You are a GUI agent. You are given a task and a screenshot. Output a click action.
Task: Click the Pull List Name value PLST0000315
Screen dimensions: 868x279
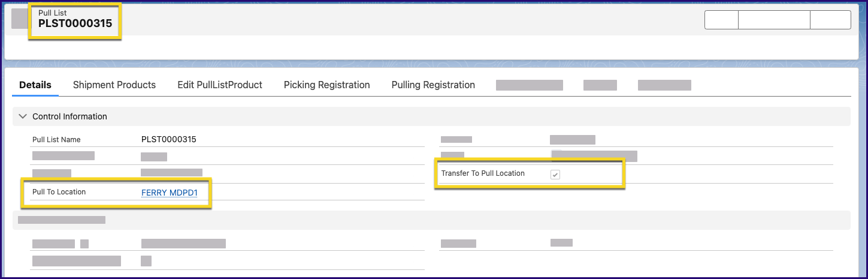[x=169, y=139]
